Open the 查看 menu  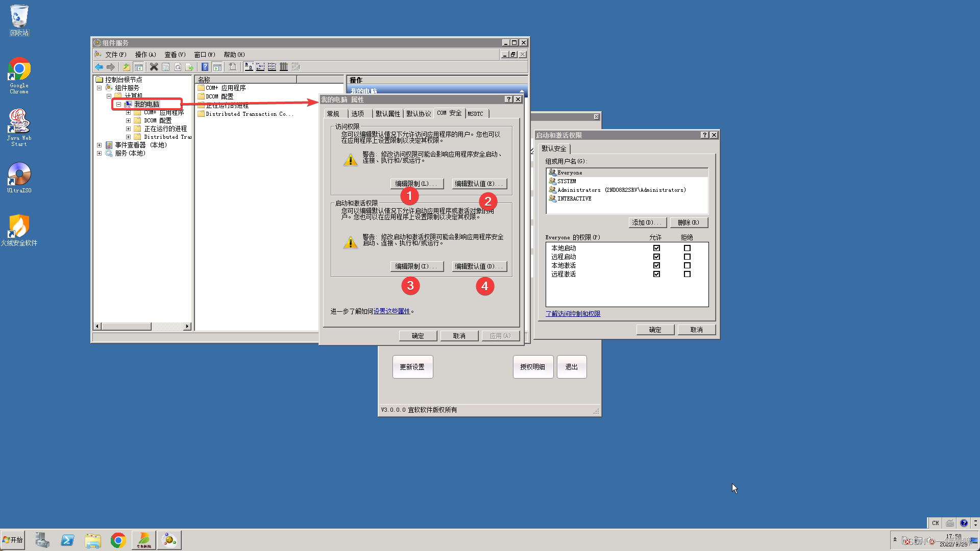tap(174, 54)
